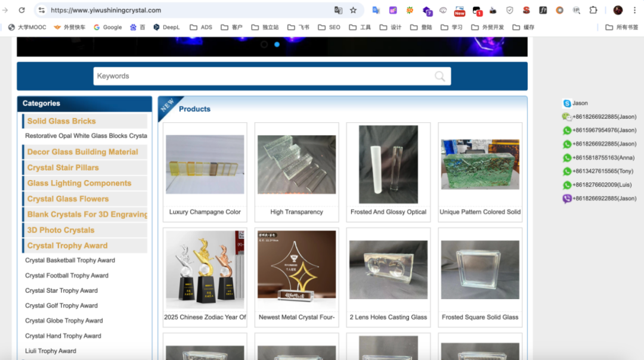Open Crystal Football Trophy Award subcategory
Viewport: 644px width, 360px height.
(67, 275)
